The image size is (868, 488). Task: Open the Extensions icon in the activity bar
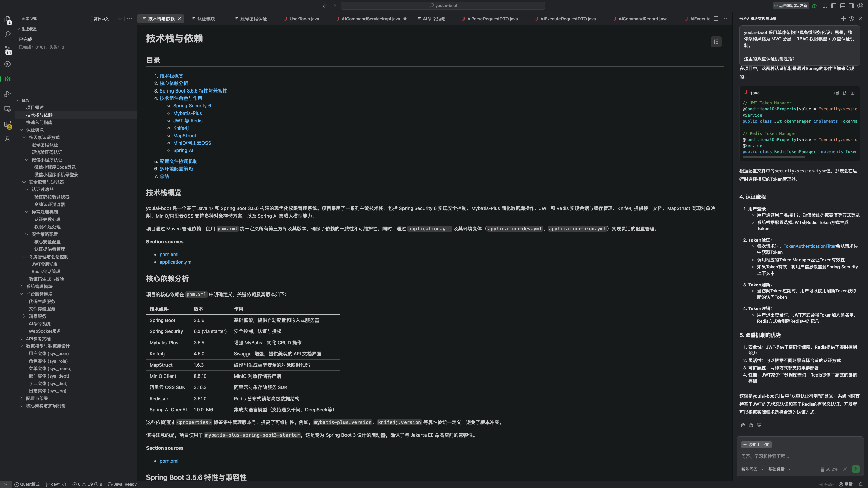coord(7,124)
